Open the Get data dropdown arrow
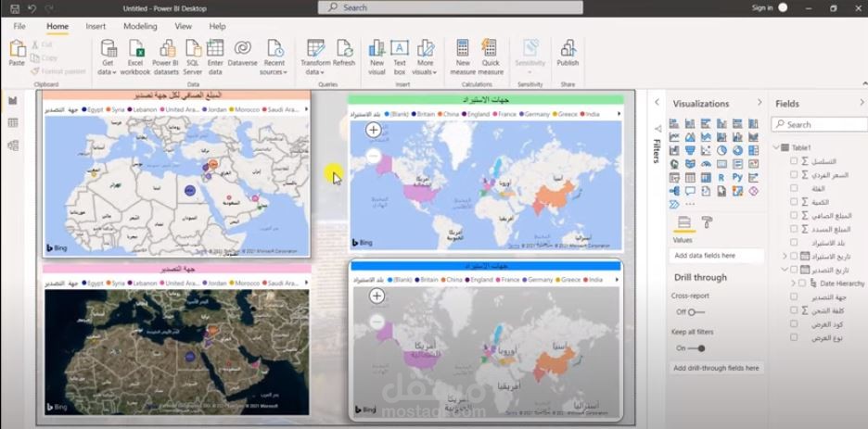868x429 pixels. point(114,72)
